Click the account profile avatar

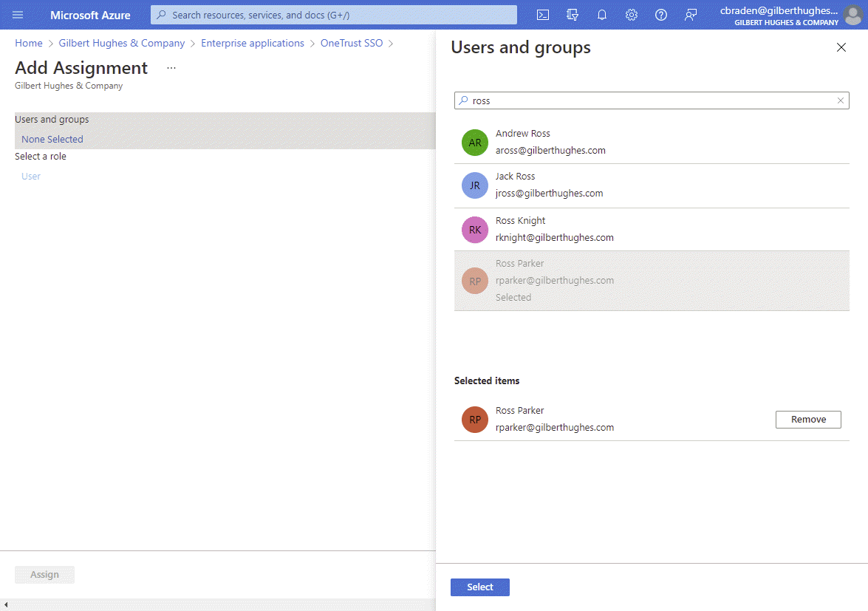click(853, 15)
